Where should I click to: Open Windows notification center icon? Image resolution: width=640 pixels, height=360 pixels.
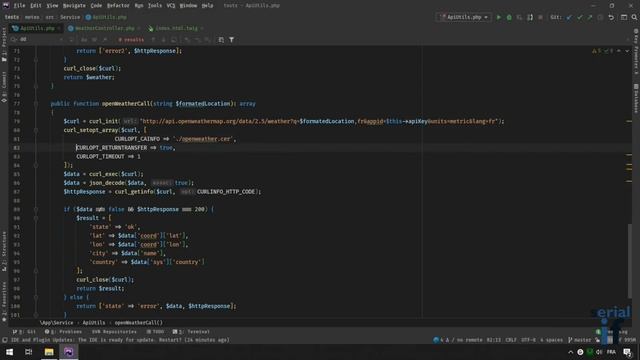click(x=627, y=352)
